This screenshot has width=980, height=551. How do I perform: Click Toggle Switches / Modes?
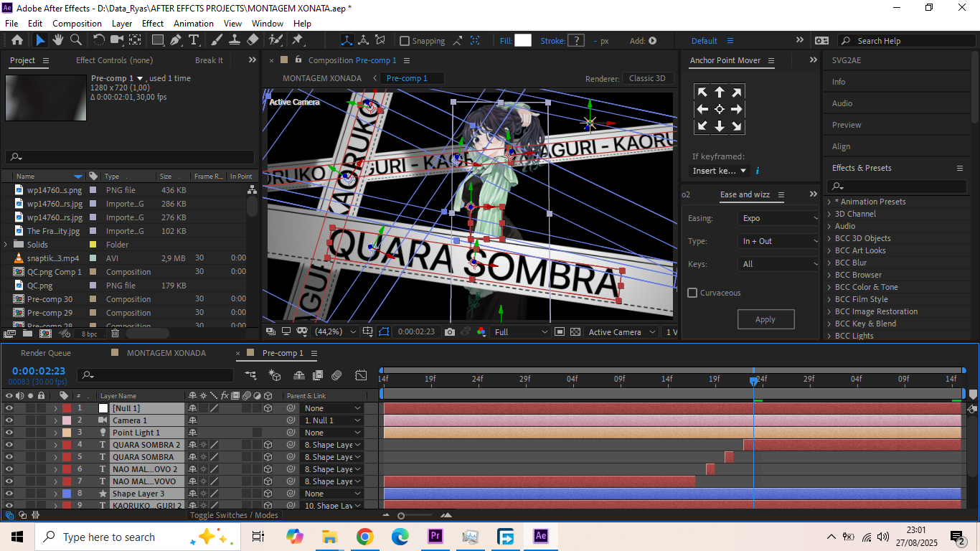pos(234,515)
